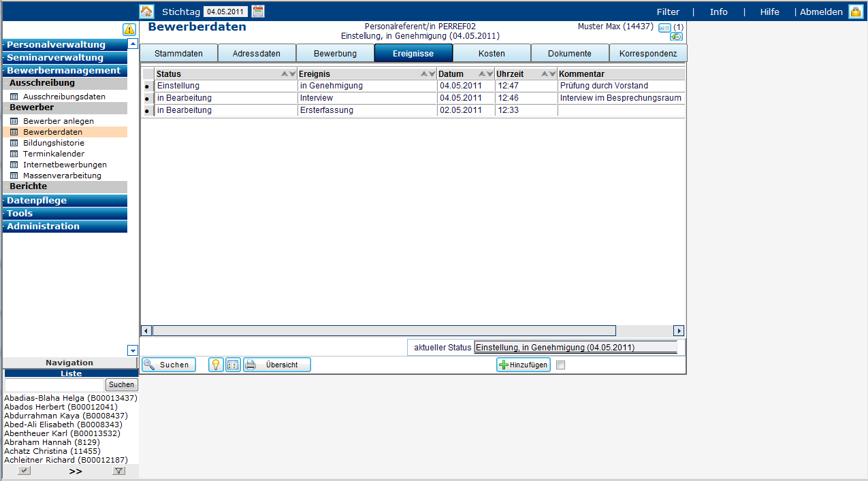Select Abadias-Blaha Helga in the list
The height and width of the screenshot is (481, 868).
click(x=71, y=398)
